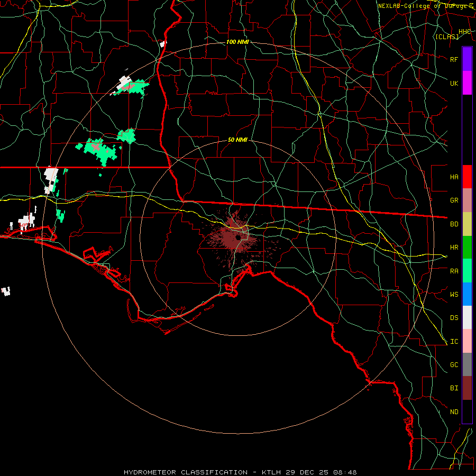
Task: Click the 100 NMI range ring label
Action: point(237,42)
